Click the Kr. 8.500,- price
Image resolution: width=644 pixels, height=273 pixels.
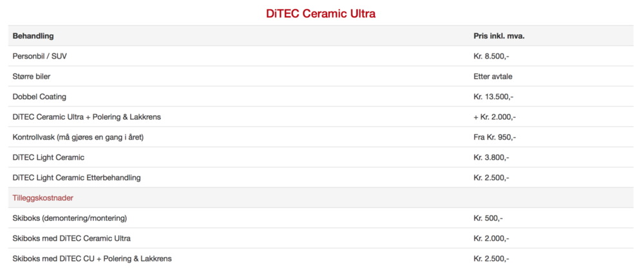coord(491,56)
